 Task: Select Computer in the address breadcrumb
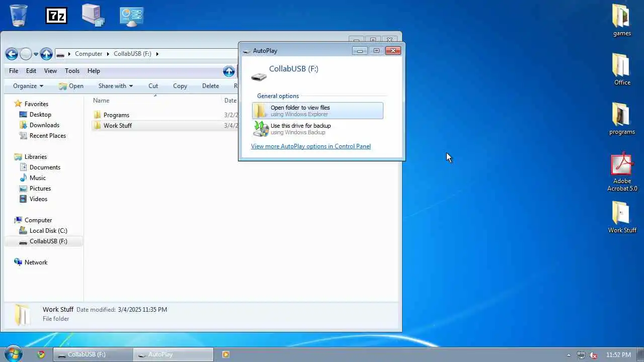tap(89, 54)
